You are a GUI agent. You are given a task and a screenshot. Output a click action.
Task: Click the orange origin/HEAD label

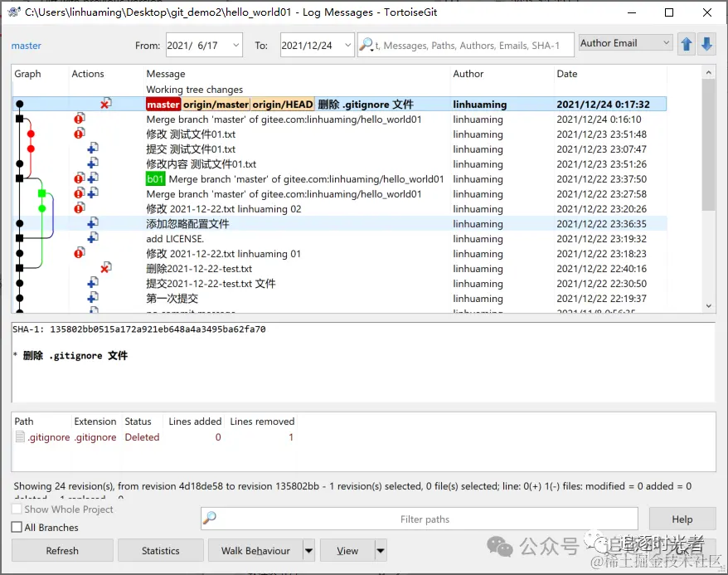tap(283, 105)
